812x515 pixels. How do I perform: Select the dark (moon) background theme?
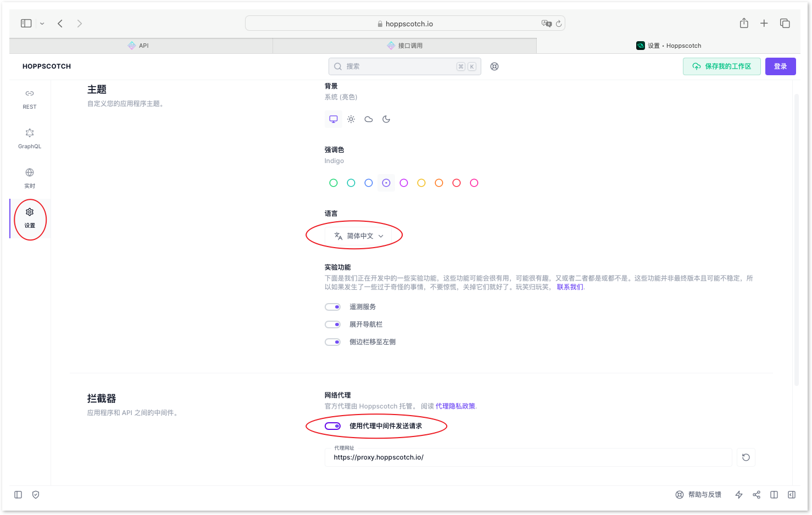(x=386, y=119)
